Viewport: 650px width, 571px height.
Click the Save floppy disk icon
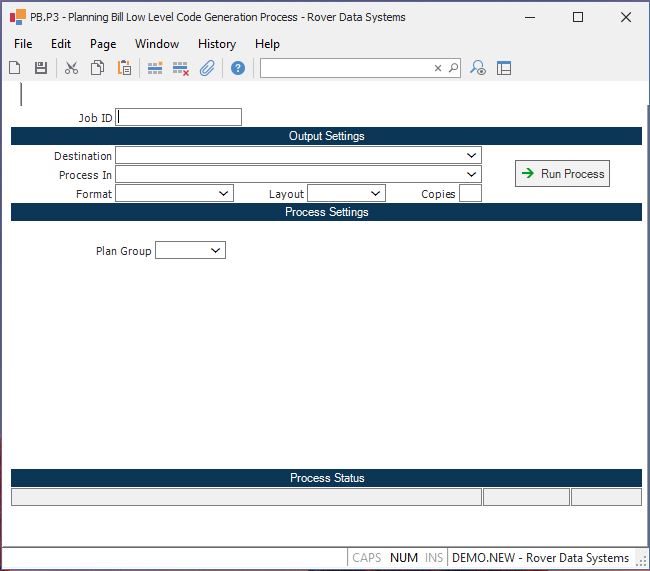click(41, 68)
